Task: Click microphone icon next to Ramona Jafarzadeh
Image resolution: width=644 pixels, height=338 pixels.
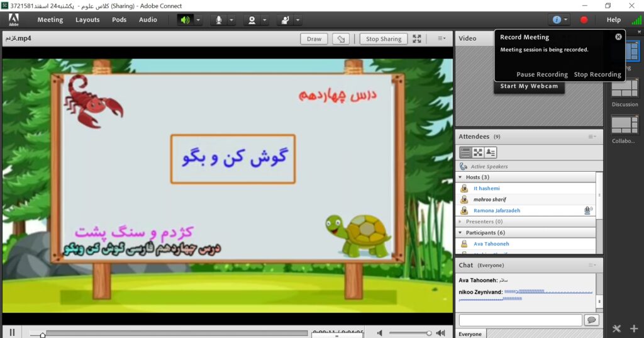Action: pyautogui.click(x=588, y=210)
